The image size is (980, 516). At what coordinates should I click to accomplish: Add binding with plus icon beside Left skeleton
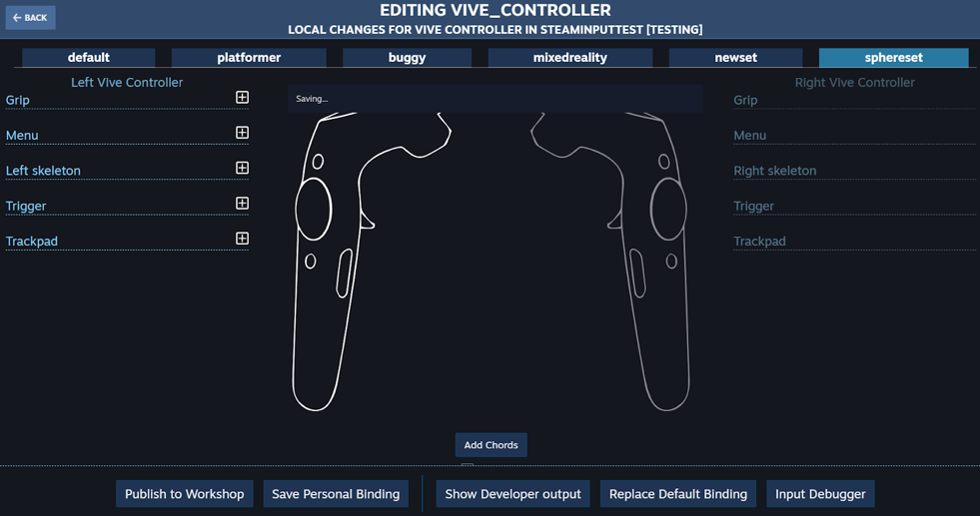[242, 168]
